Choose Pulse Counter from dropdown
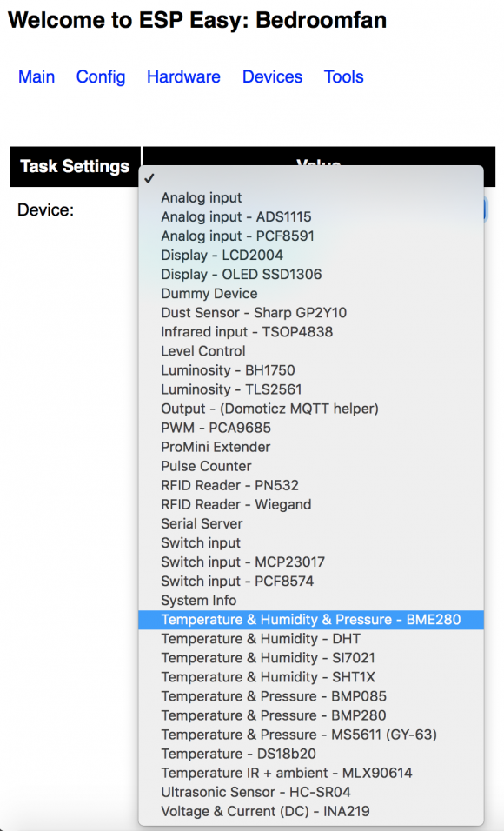504x831 pixels. pos(311,466)
